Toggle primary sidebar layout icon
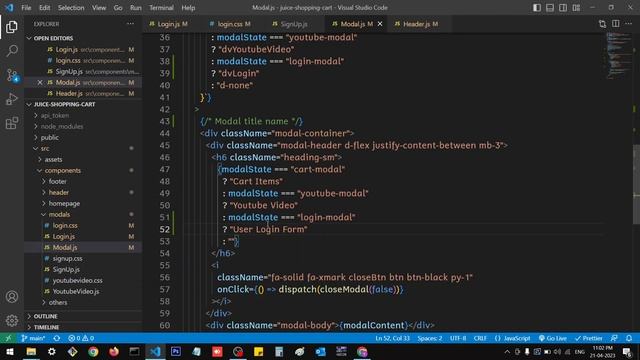This screenshot has width=640, height=360. [x=537, y=8]
